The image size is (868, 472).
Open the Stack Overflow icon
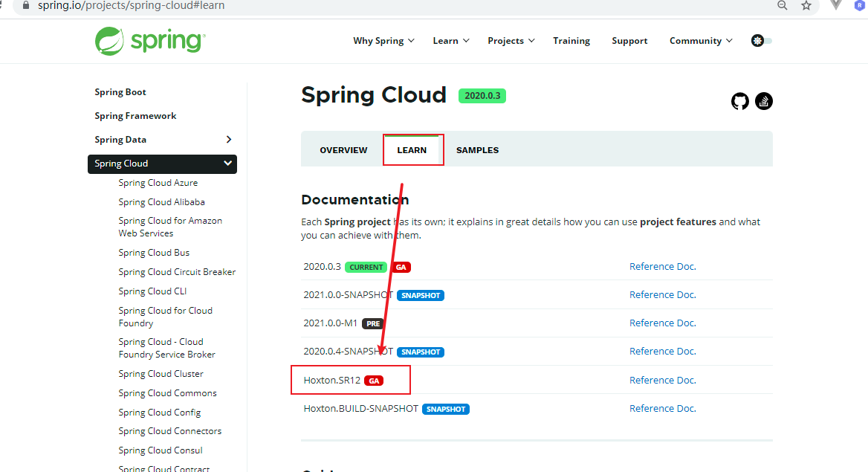(763, 101)
